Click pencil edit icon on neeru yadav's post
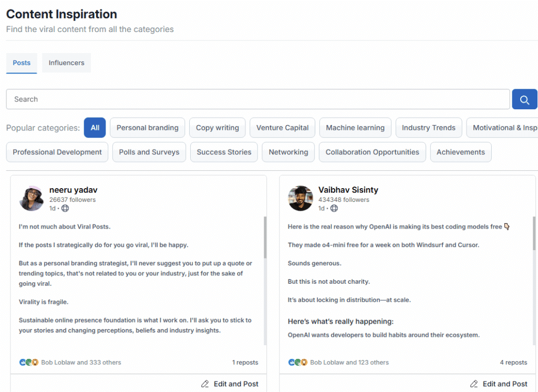Viewport: 538px width, 392px height. 205,384
